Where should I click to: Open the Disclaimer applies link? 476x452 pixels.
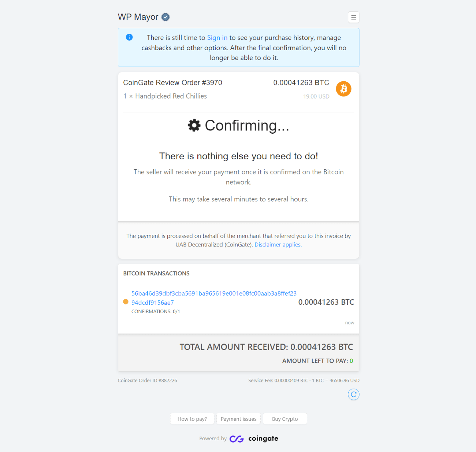tap(278, 245)
